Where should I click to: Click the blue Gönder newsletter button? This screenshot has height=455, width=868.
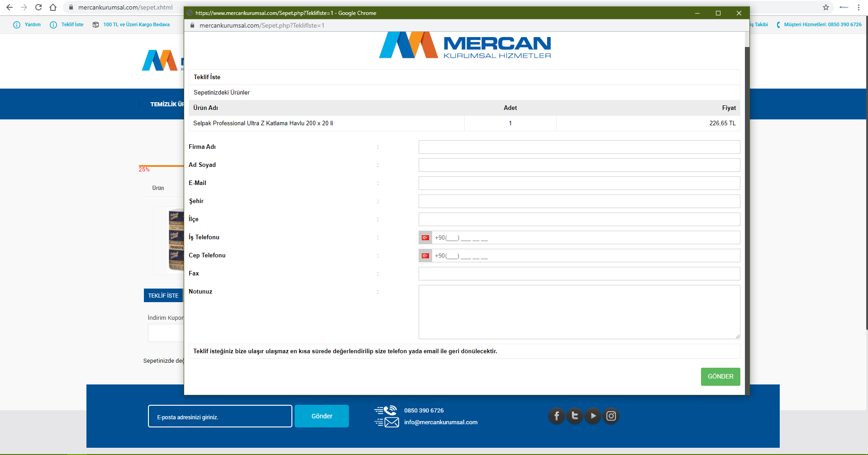(x=322, y=416)
